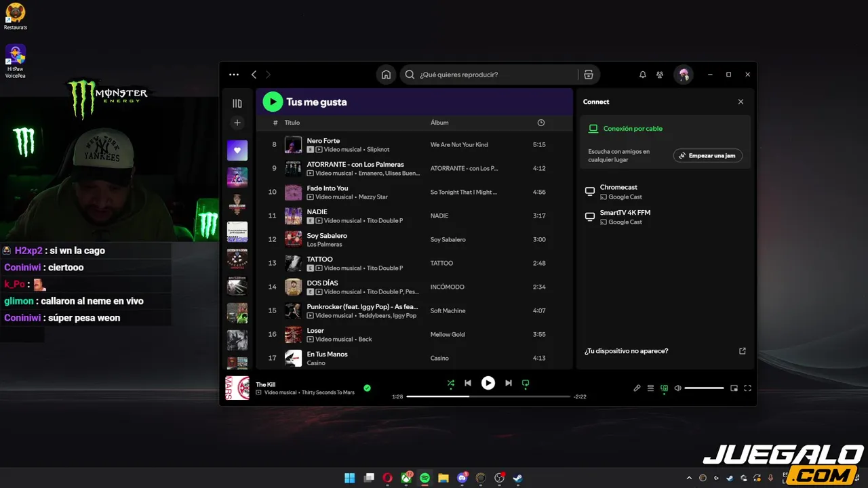
Task: Open artist link 'Slipknot'
Action: (378, 149)
